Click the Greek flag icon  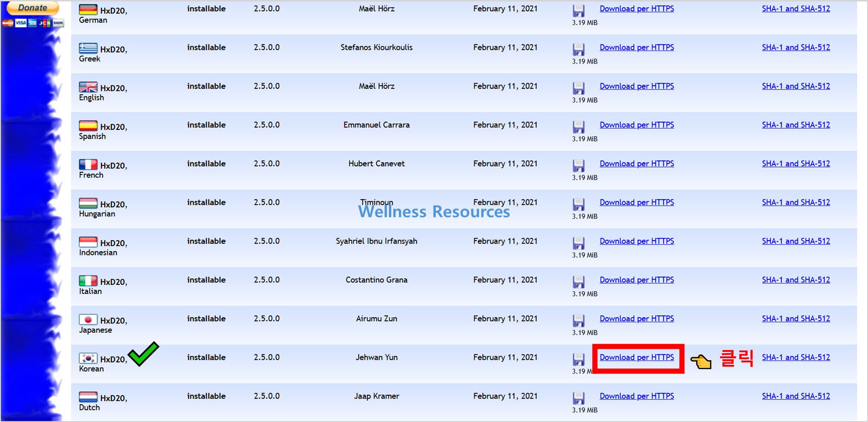point(88,48)
